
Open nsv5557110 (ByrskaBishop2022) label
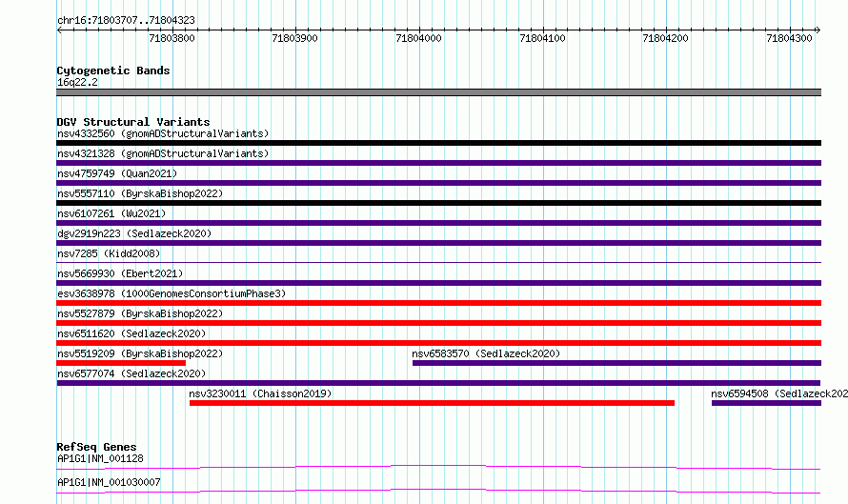pyautogui.click(x=140, y=193)
